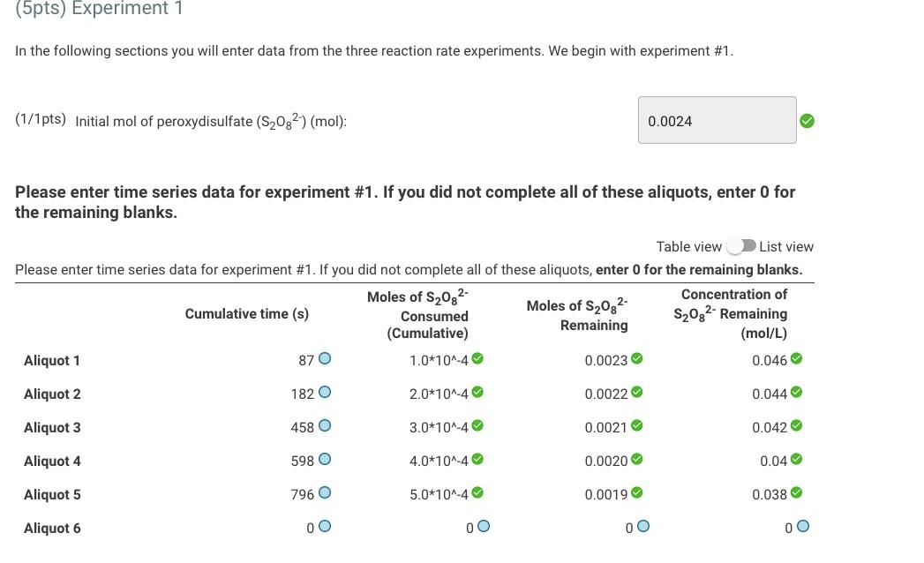Select the checkmark next to concentration 0.042

(x=798, y=425)
